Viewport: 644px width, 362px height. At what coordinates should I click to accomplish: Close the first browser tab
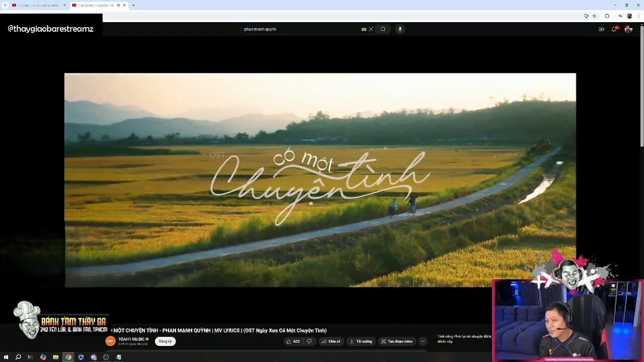(x=64, y=5)
